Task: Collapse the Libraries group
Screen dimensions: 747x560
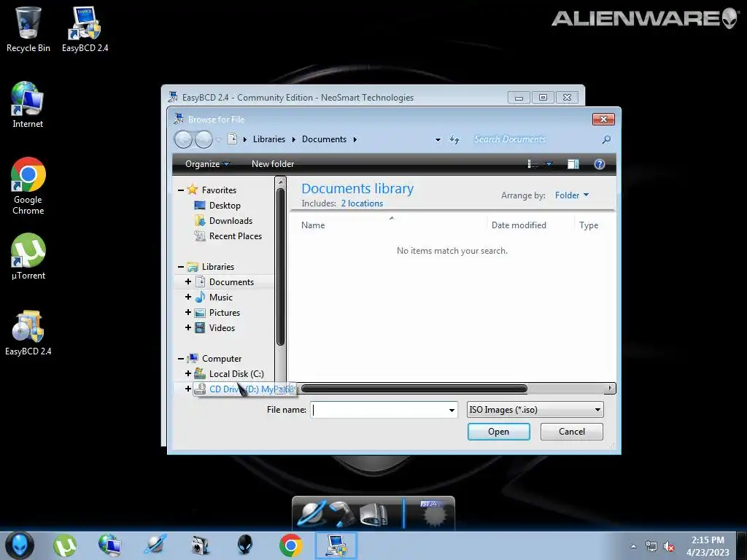Action: [181, 267]
